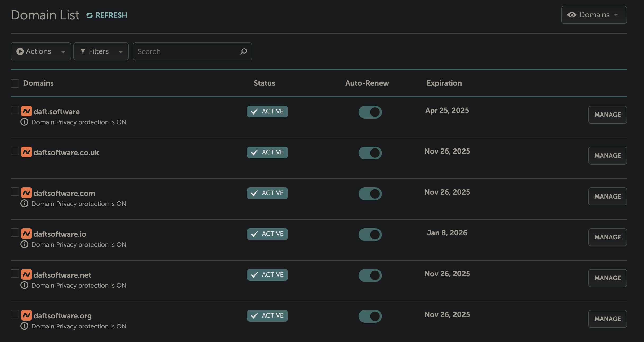Click the magnifier icon in the search bar
Screen dimensions: 644x342
tap(243, 51)
